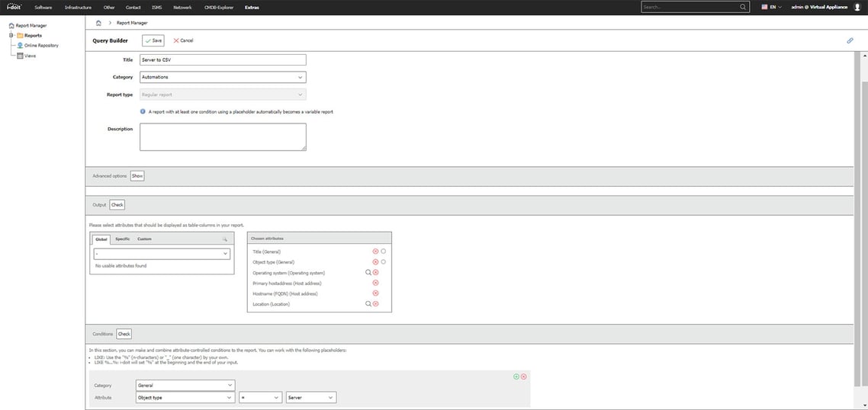Viewport: 868px width, 410px height.
Task: Open the CMDB-Explorer menu
Action: tap(219, 8)
